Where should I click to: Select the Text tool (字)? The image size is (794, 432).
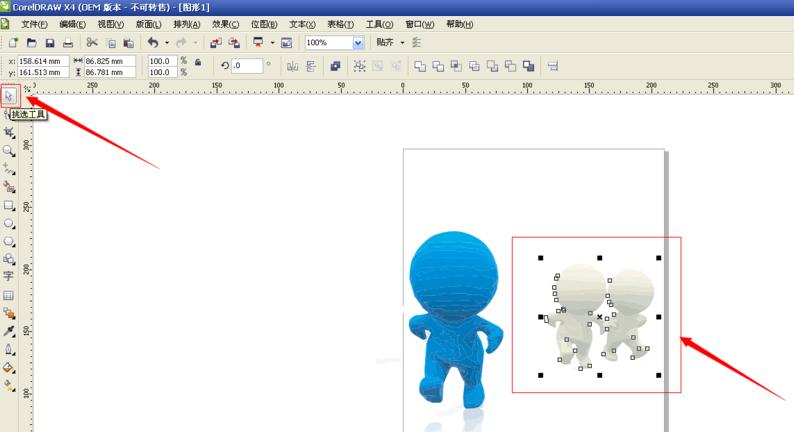coord(9,277)
